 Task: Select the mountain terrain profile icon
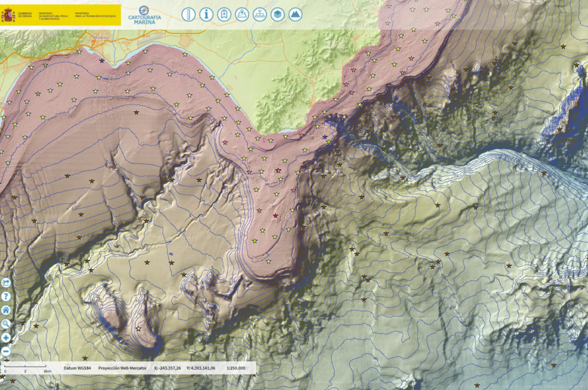click(x=295, y=14)
